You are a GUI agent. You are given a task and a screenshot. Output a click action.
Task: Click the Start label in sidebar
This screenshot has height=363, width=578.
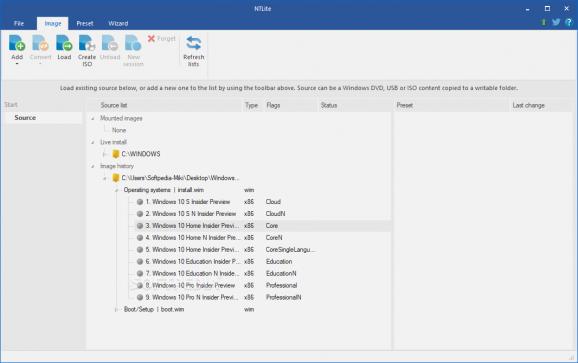(11, 105)
